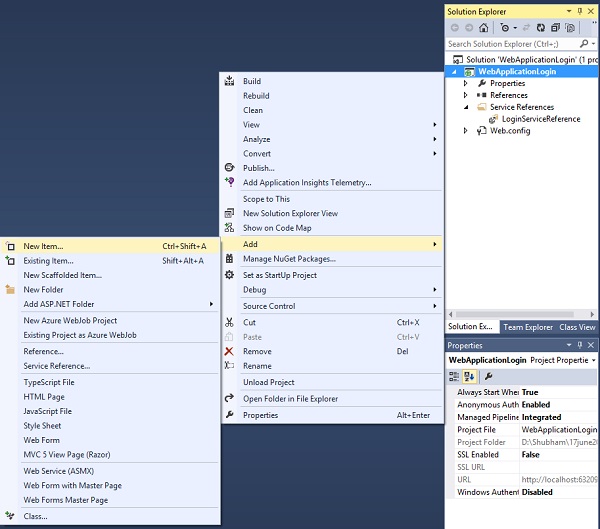Screen dimensions: 600x529
Task: Click the Search Solution Explorer field
Action: tap(512, 44)
